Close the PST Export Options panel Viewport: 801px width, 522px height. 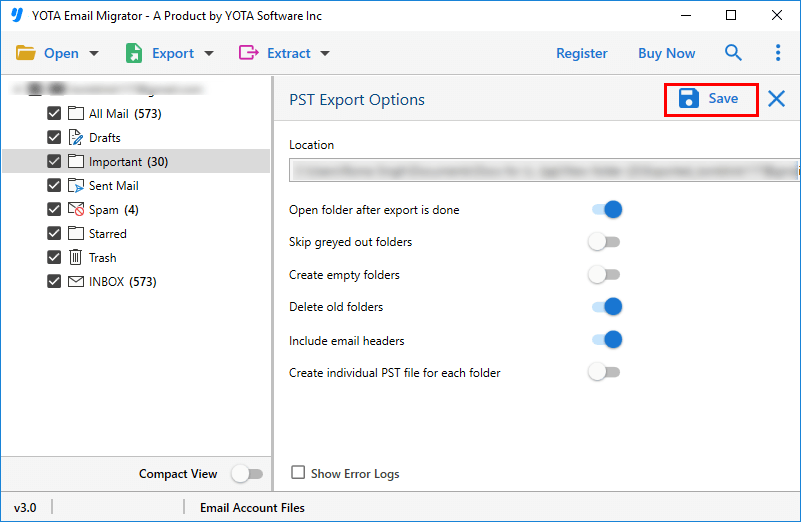point(777,99)
